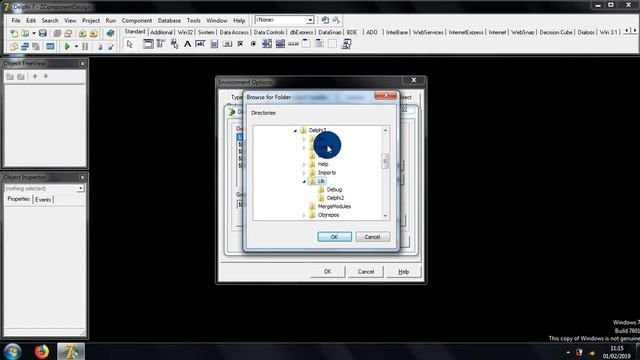
Task: Click the Step Over debug icon
Action: 111,47
